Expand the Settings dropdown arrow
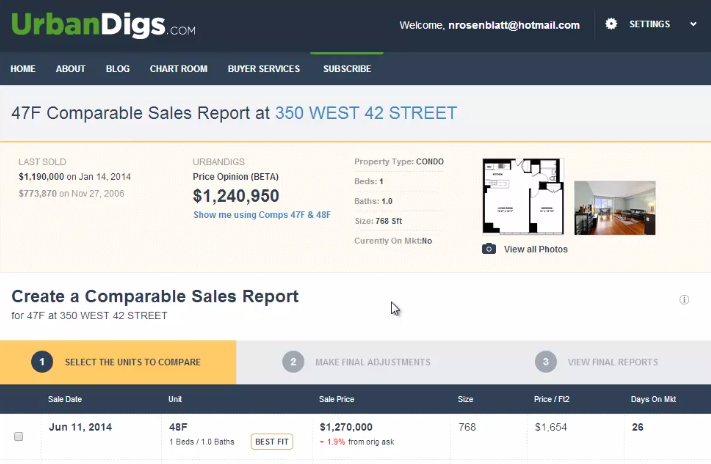This screenshot has width=711, height=464. pyautogui.click(x=693, y=24)
